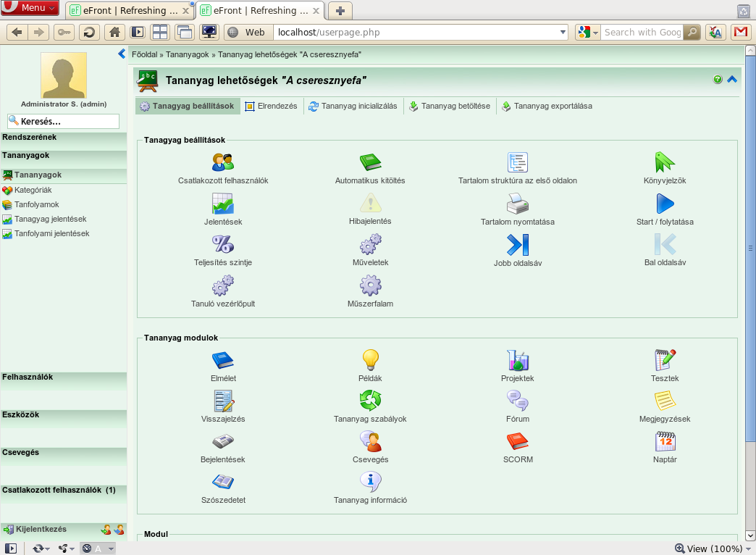Click the Automatikus kitöltés green book icon
756x555 pixels.
tap(370, 162)
